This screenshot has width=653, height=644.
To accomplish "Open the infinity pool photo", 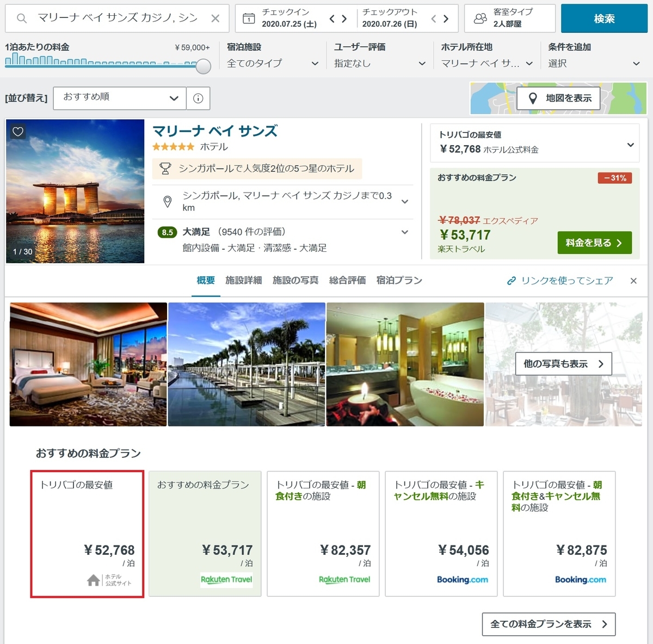I will click(x=247, y=364).
